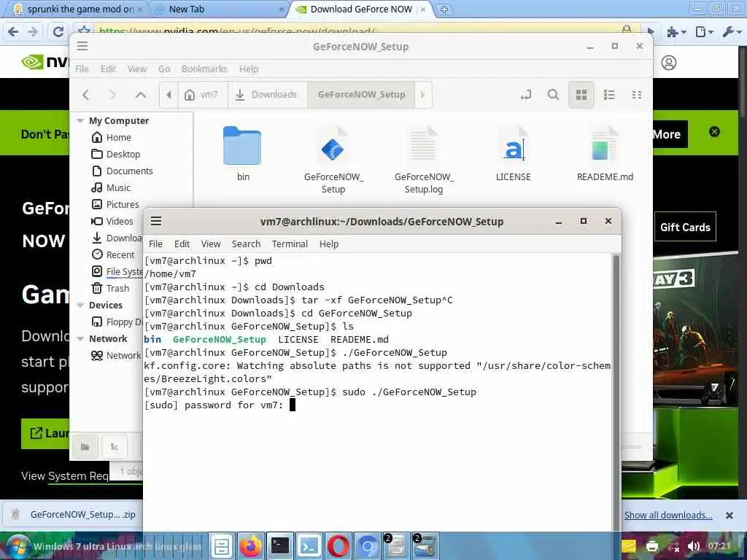The height and width of the screenshot is (560, 747).
Task: Open the terminal window hamburger menu
Action: [156, 221]
